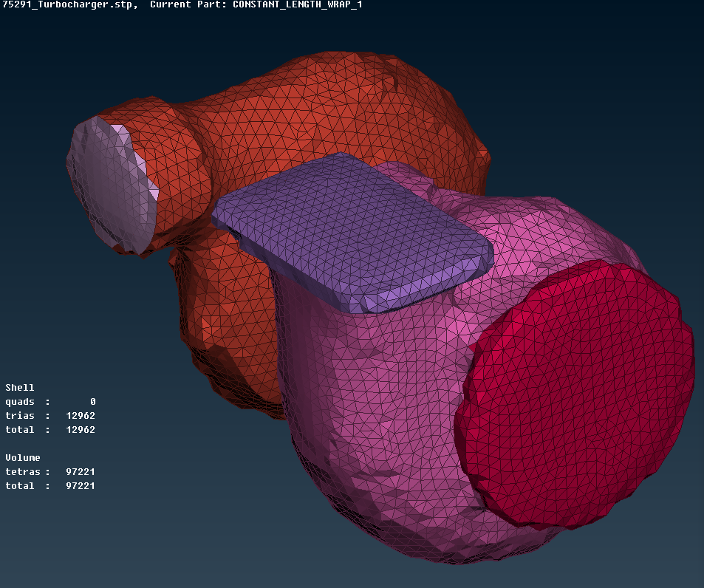Click the shell total 12962 value
This screenshot has width=704, height=588.
[81, 430]
